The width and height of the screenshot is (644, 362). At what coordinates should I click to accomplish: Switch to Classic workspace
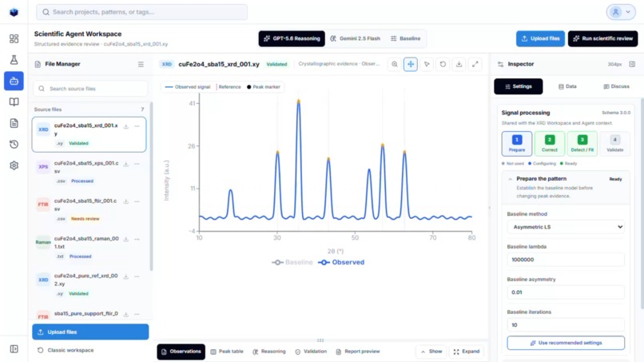pyautogui.click(x=66, y=351)
